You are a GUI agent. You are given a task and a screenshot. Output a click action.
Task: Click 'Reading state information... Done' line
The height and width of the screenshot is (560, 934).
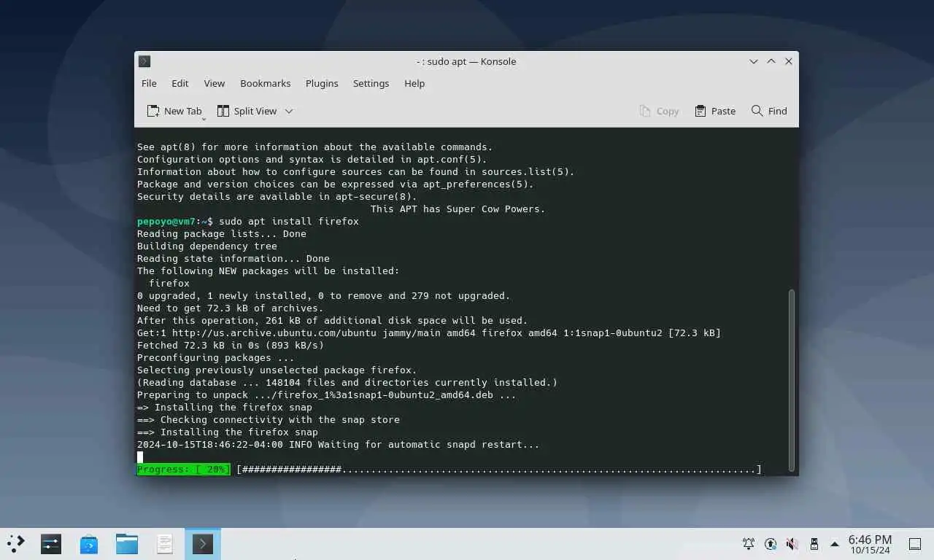(233, 258)
